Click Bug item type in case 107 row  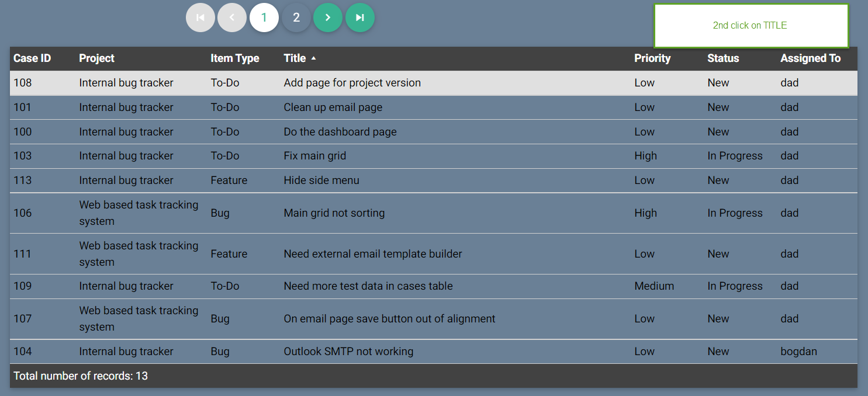coord(220,319)
